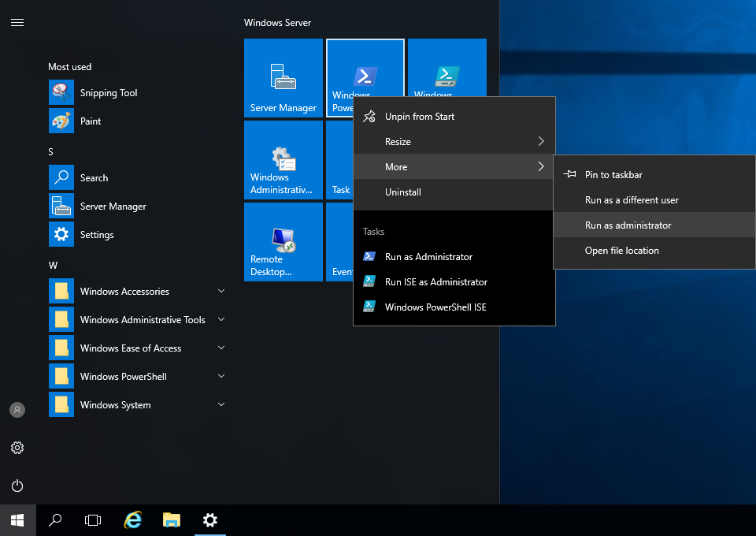
Task: Open the Windows Administrative Tools tile
Action: (x=283, y=159)
